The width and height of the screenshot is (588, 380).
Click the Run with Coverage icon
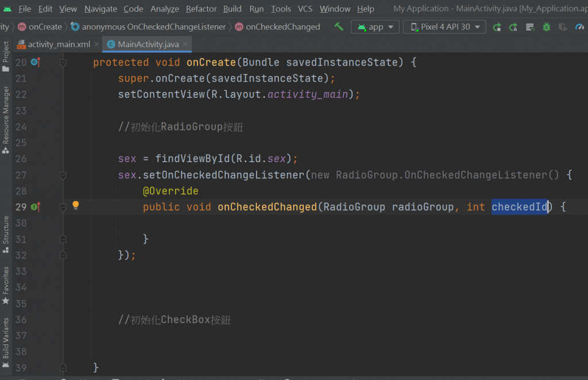563,27
